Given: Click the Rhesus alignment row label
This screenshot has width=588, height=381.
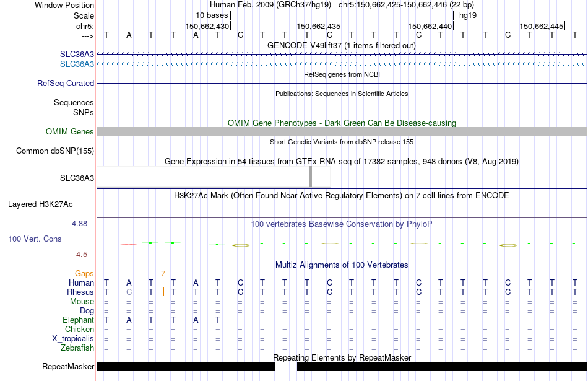Looking at the screenshot, I should pos(80,292).
